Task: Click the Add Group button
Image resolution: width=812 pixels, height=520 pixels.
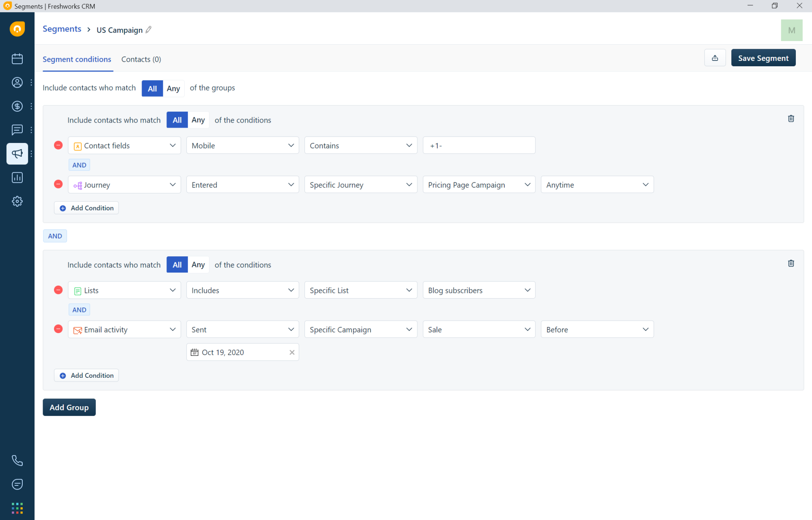Action: [69, 407]
